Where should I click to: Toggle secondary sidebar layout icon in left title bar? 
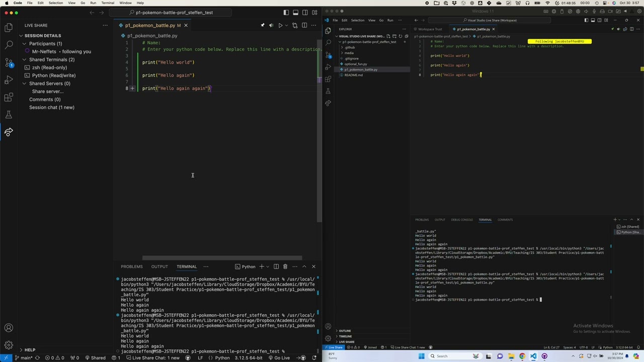(x=305, y=13)
